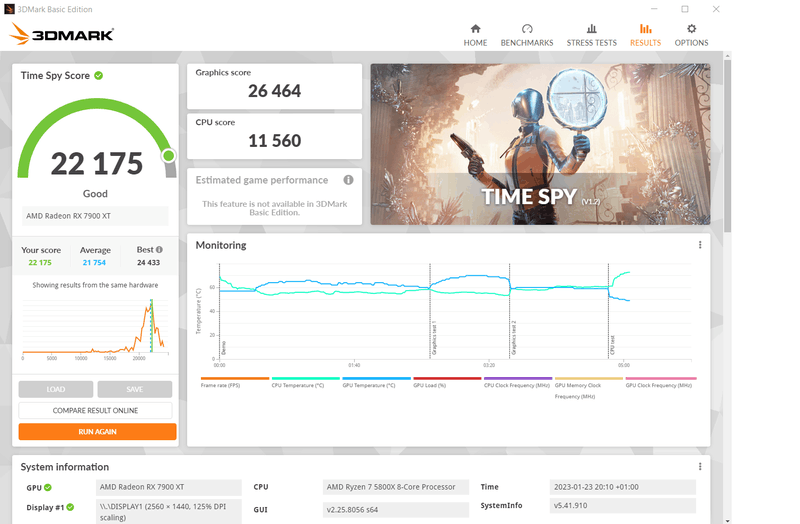Click the Graphics test 2 marker in chart
Viewport: 800px width, 524px height.
click(514, 338)
